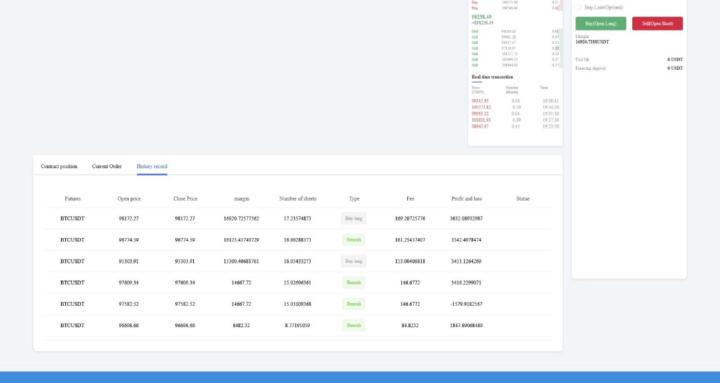Click the green type badge in the 97582.52 row
The height and width of the screenshot is (383, 720).
[354, 304]
